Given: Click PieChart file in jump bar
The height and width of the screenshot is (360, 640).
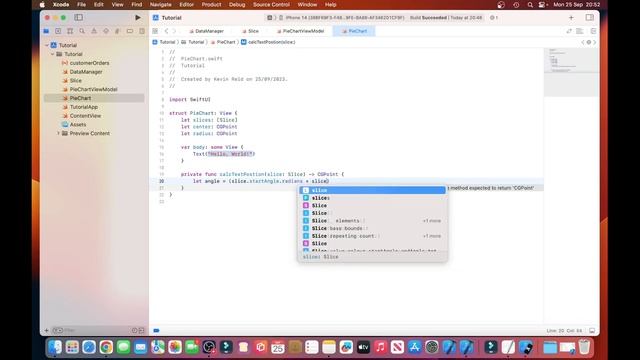Looking at the screenshot, I should tap(223, 42).
